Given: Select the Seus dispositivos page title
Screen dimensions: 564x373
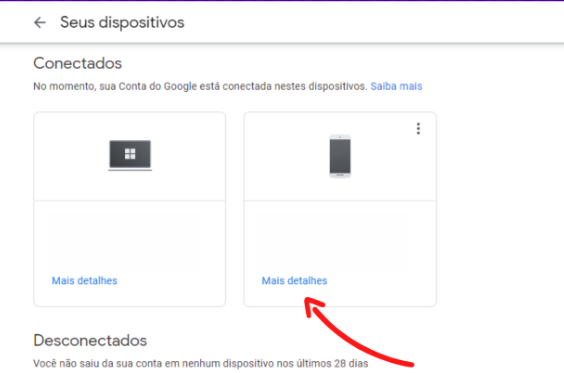Looking at the screenshot, I should point(122,23).
